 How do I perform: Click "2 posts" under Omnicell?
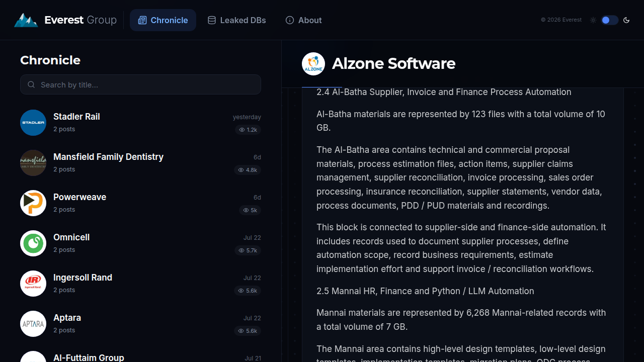click(64, 250)
